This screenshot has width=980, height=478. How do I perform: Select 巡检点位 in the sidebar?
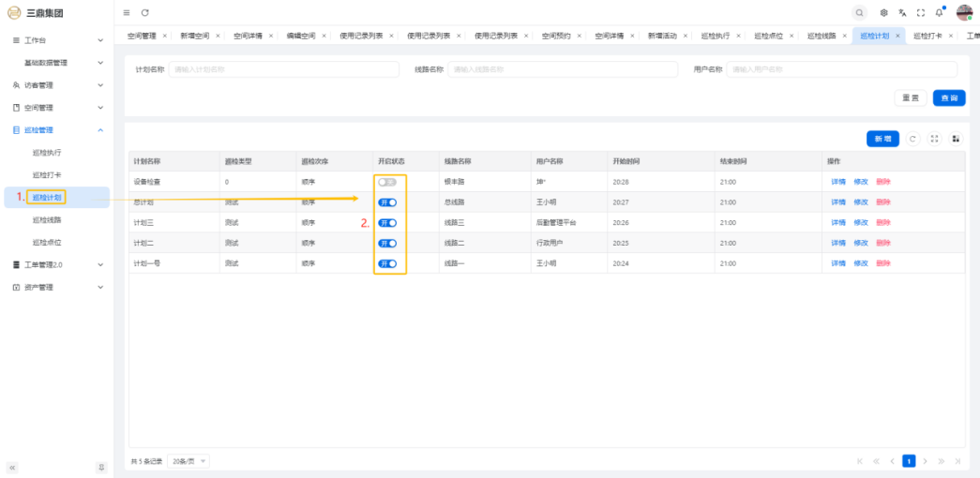point(47,243)
